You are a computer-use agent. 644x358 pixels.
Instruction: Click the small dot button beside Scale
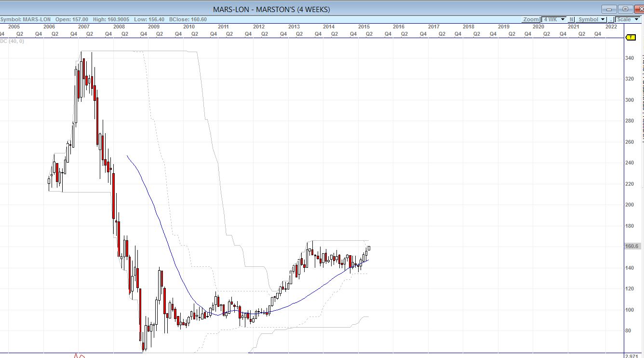click(x=611, y=19)
